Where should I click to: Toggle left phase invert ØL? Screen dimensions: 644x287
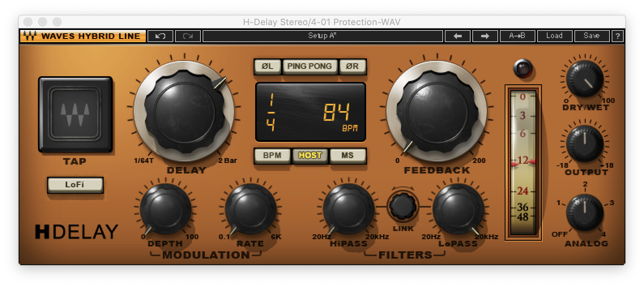267,66
